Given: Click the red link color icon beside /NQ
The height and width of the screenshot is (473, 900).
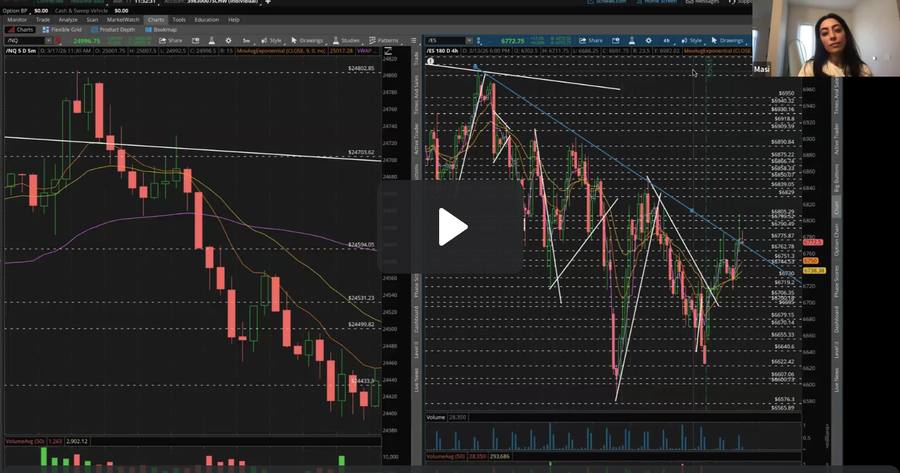Looking at the screenshot, I should click(x=58, y=41).
